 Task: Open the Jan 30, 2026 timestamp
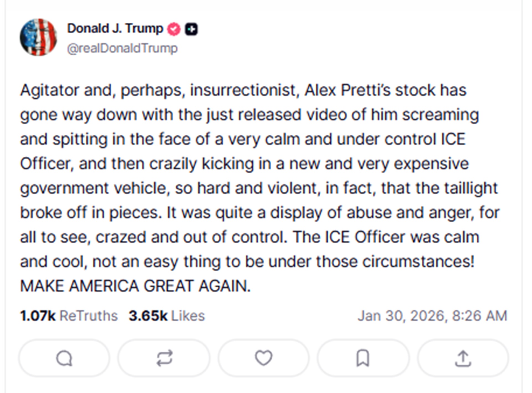432,316
